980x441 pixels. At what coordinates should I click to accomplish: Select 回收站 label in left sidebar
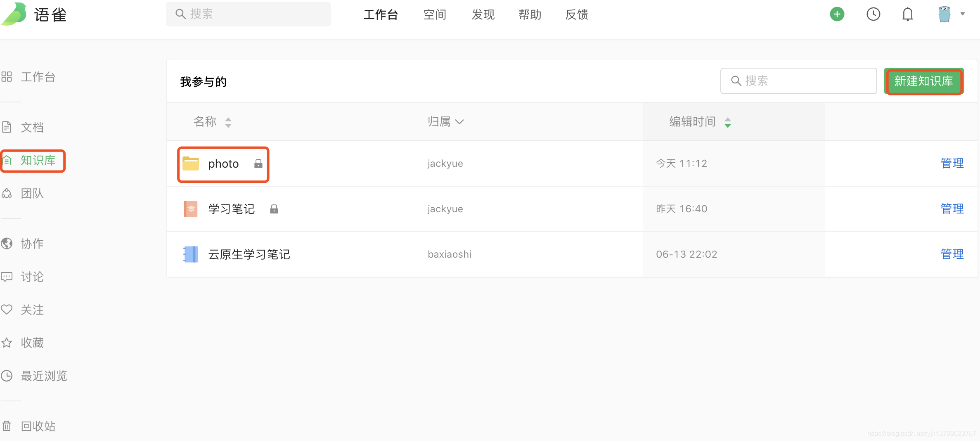[x=38, y=426]
